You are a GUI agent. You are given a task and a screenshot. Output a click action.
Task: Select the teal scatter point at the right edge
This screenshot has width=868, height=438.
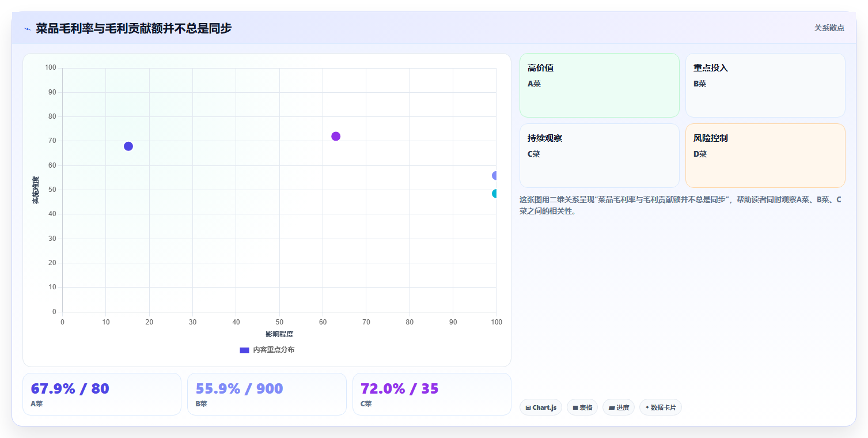(495, 194)
